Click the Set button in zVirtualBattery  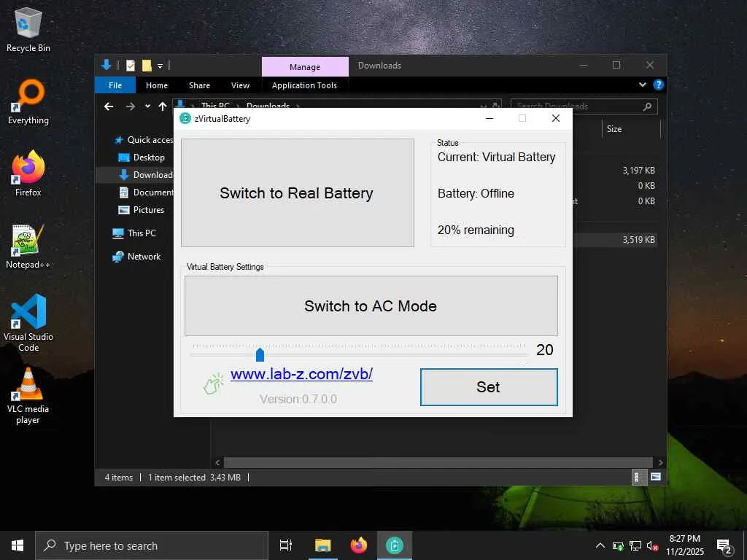489,386
